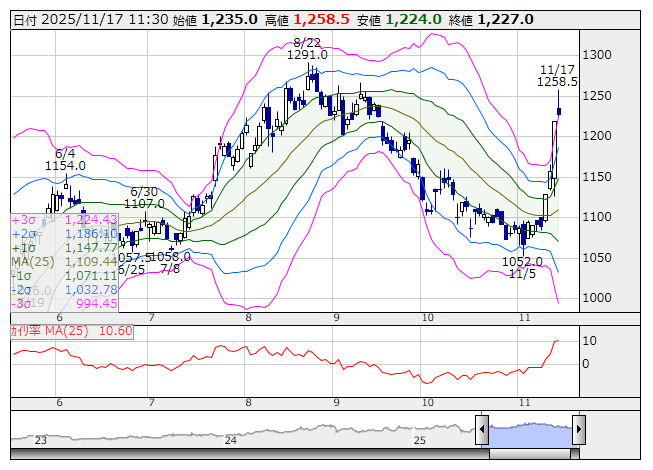Click the 終値 1,227.0 value in header

pyautogui.click(x=505, y=19)
